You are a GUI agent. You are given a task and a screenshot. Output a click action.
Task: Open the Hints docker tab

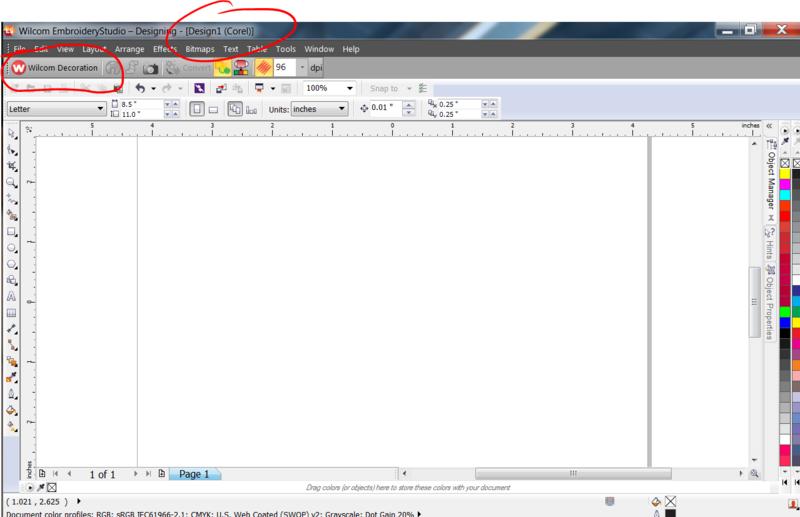tap(770, 244)
